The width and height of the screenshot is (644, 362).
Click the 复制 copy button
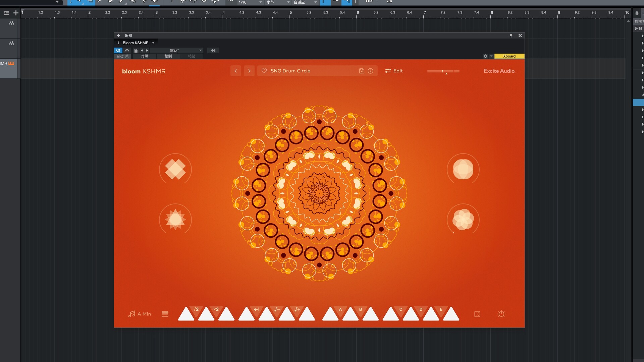168,56
